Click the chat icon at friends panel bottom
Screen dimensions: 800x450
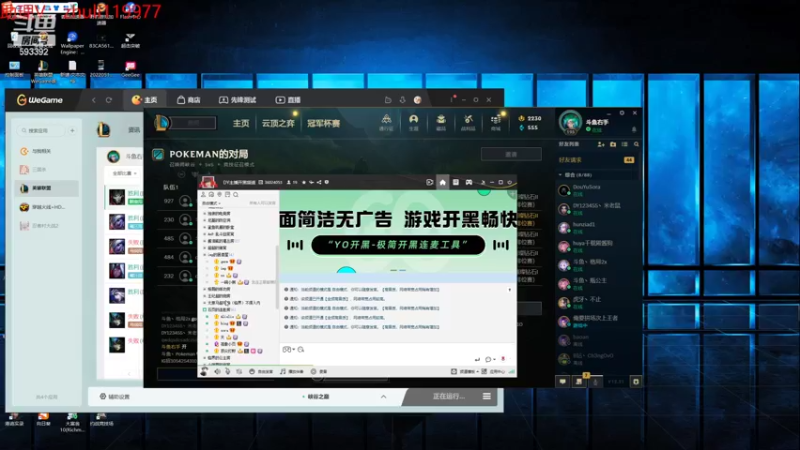coord(563,381)
